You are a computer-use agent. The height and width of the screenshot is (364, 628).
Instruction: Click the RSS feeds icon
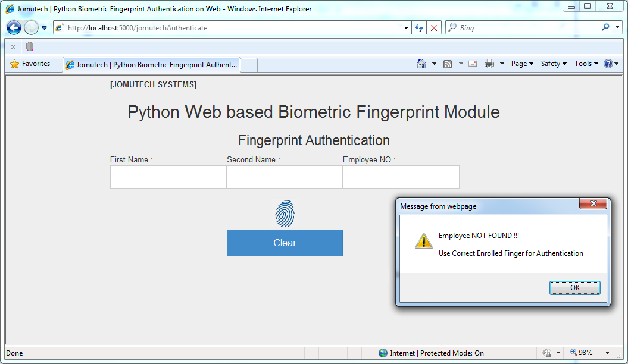pos(447,64)
